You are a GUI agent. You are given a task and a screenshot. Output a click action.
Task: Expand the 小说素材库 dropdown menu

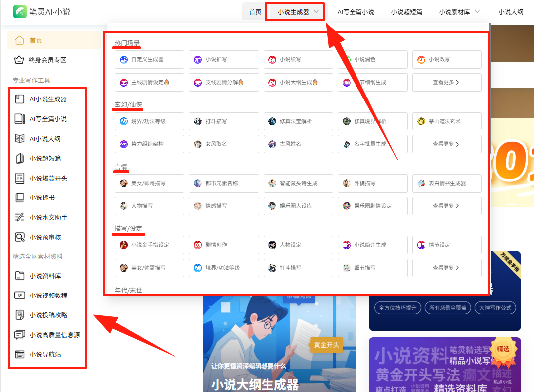click(459, 12)
